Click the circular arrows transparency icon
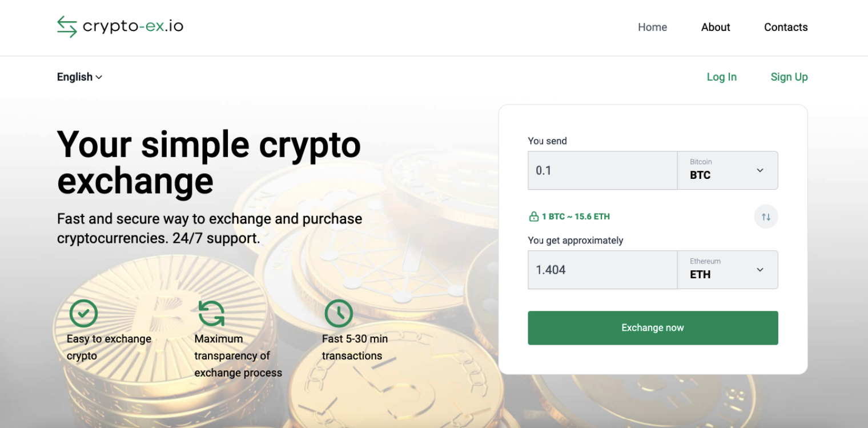868x428 pixels. coord(211,313)
